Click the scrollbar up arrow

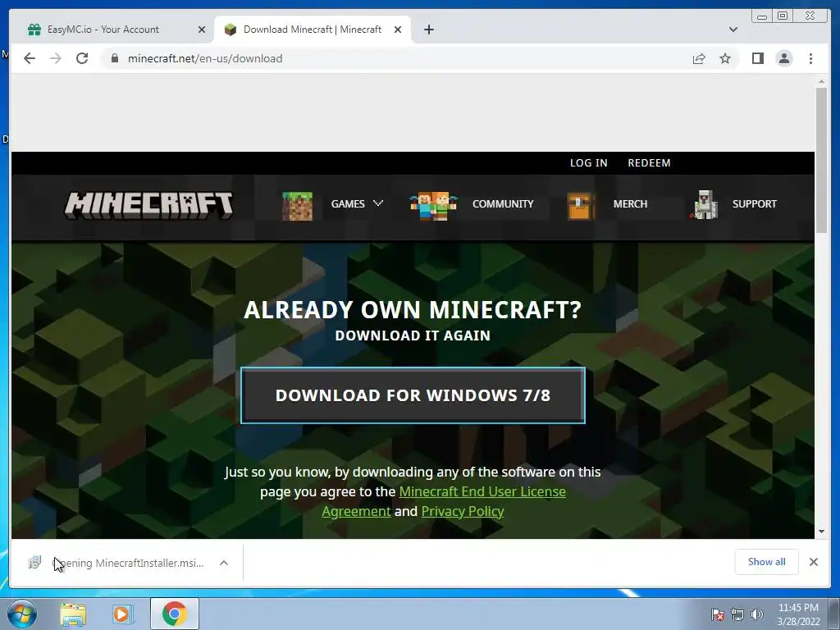tap(821, 82)
